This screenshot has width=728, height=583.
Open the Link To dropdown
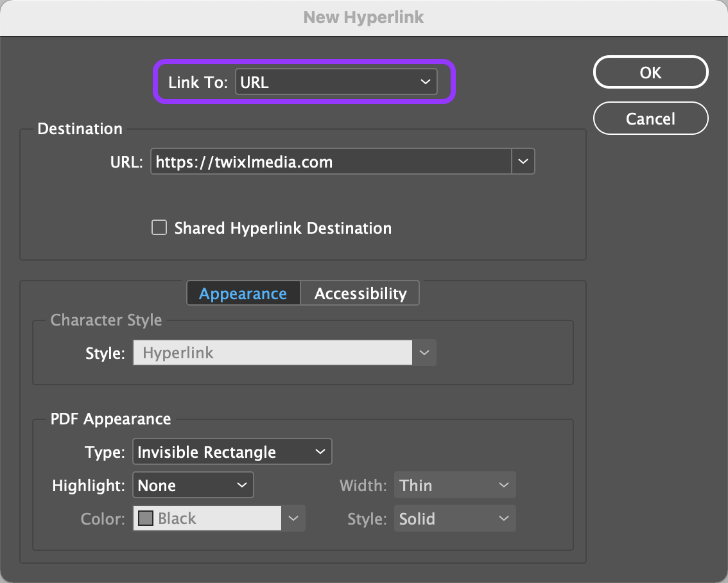pos(336,82)
